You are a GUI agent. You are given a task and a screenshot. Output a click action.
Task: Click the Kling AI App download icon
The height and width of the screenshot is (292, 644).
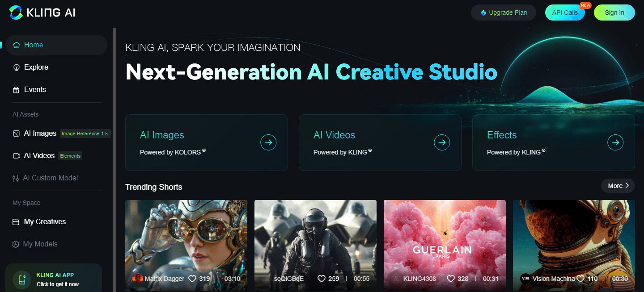click(21, 280)
